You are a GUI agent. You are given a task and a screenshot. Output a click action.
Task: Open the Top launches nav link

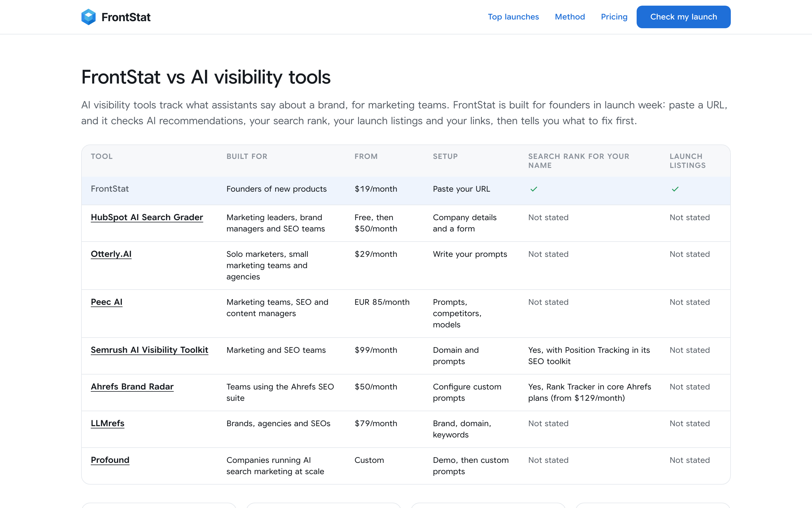pyautogui.click(x=513, y=17)
